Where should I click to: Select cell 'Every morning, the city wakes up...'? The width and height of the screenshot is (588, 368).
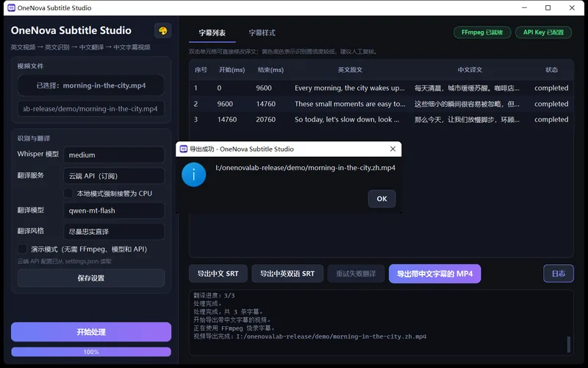350,88
